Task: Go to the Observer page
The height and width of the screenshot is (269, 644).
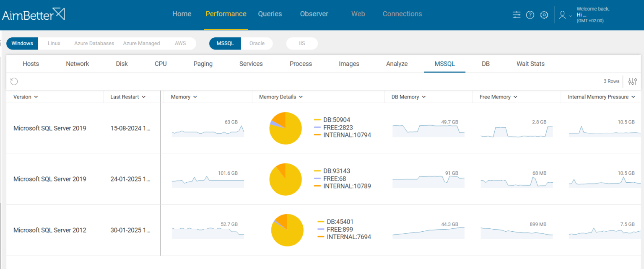Action: coord(314,13)
